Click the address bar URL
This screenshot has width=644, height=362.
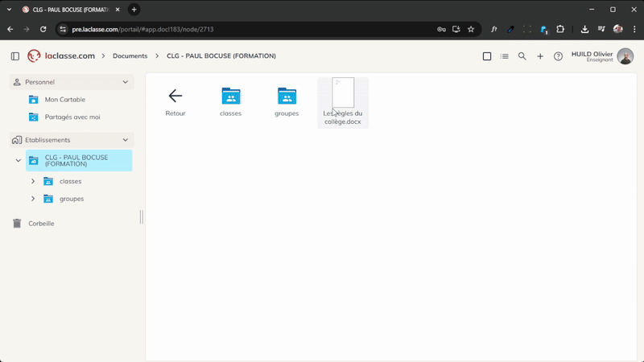pos(142,29)
